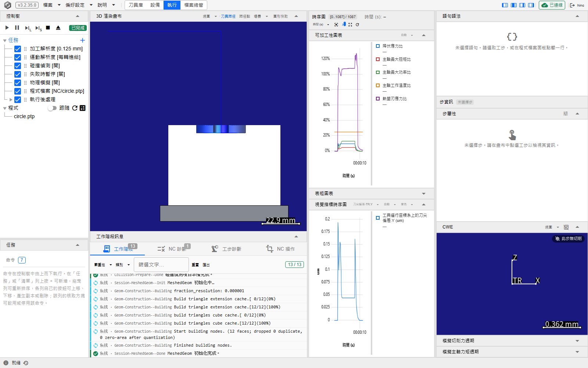Toggle the 碰撞偵測 [開] checkbox
This screenshot has height=368, width=588.
click(18, 66)
